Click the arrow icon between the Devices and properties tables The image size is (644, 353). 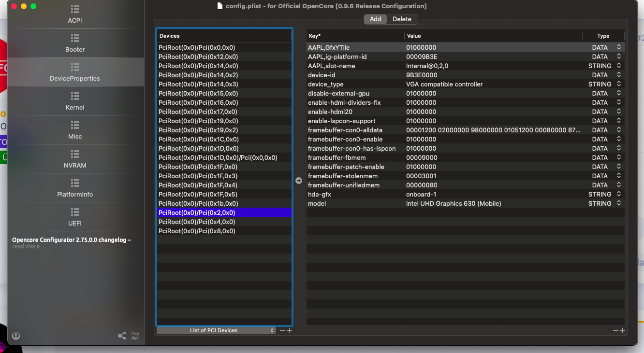(299, 181)
